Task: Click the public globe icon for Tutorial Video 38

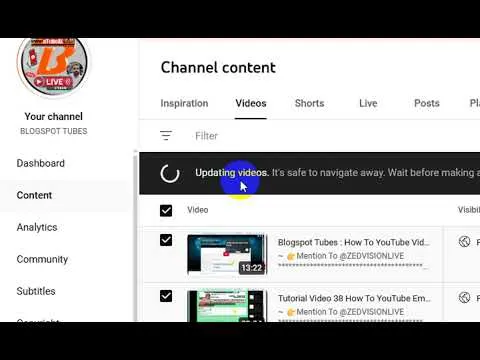Action: (464, 297)
